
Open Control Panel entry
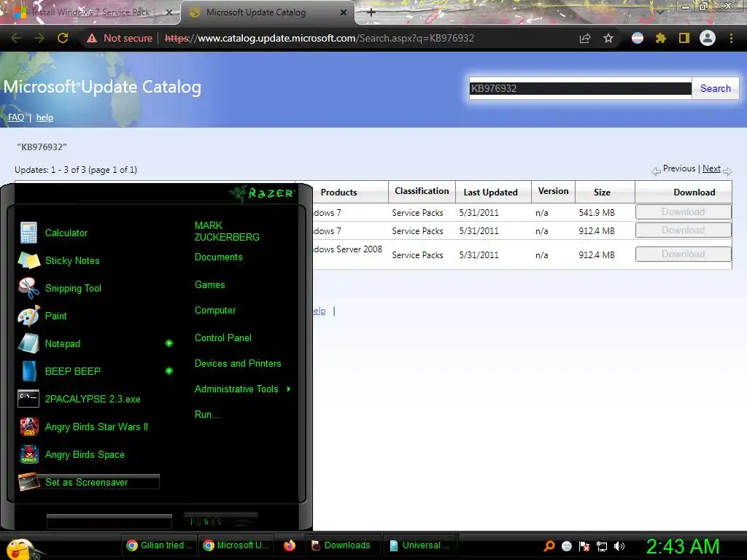pos(223,338)
